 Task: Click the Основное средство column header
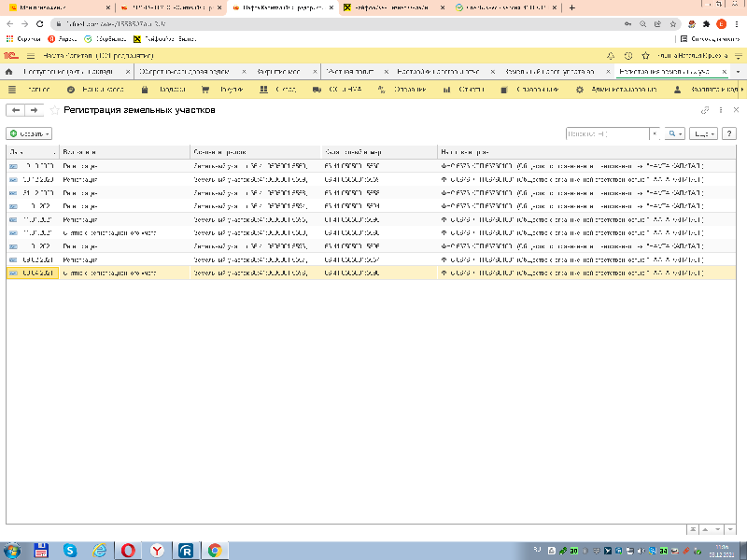click(x=256, y=152)
